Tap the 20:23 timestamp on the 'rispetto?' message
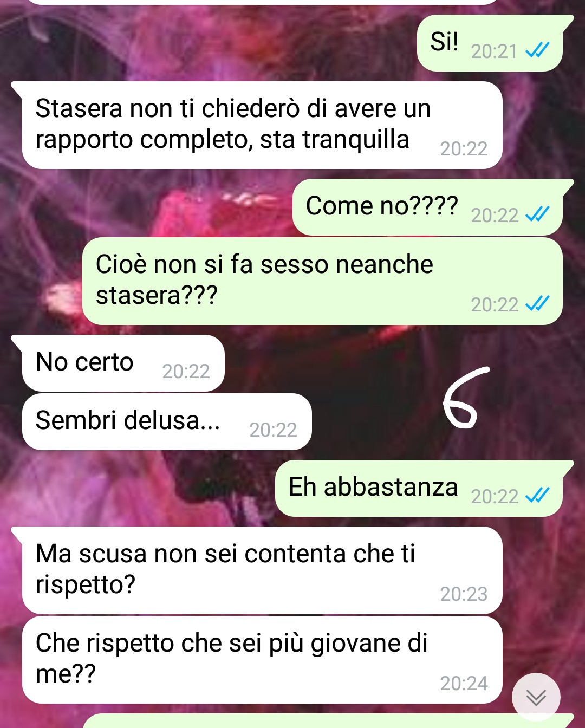The height and width of the screenshot is (728, 585). [464, 594]
